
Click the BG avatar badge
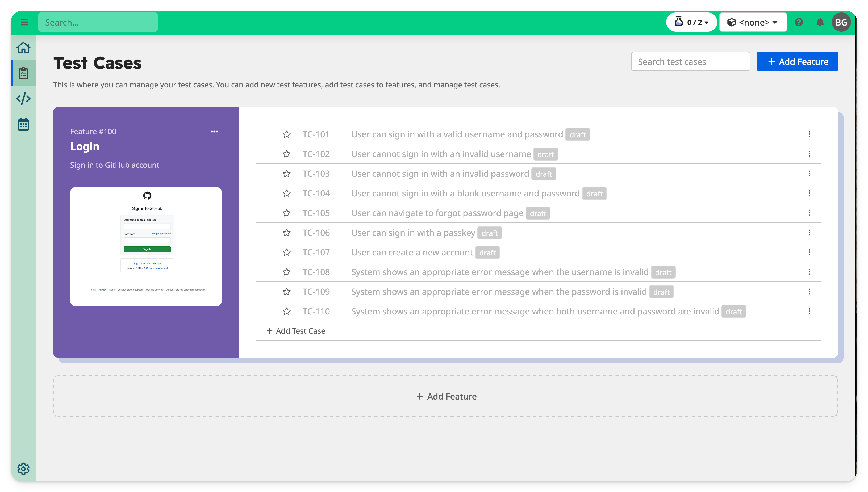[842, 22]
